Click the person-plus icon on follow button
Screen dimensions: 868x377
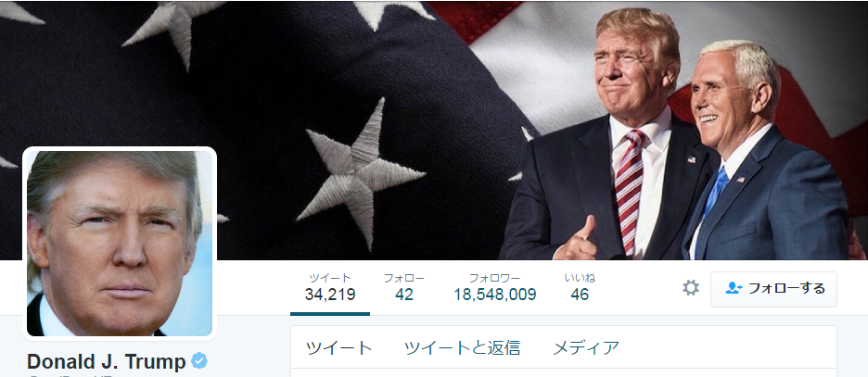tap(733, 288)
